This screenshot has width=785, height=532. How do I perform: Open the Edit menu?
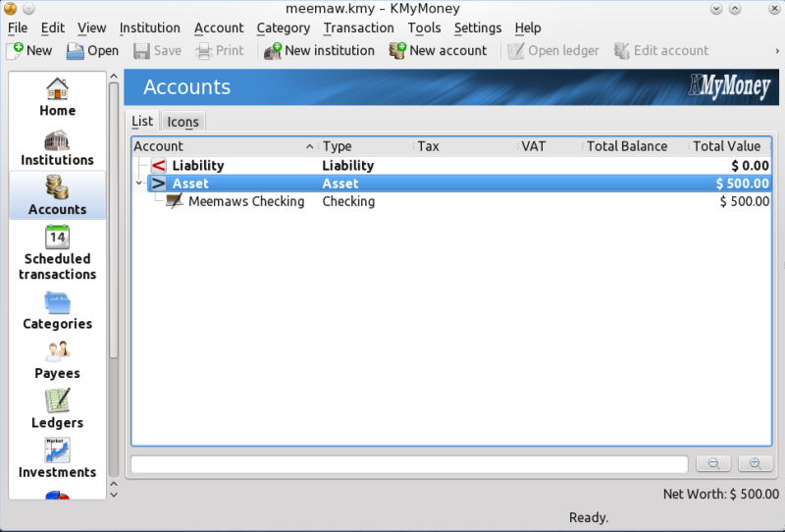click(53, 28)
